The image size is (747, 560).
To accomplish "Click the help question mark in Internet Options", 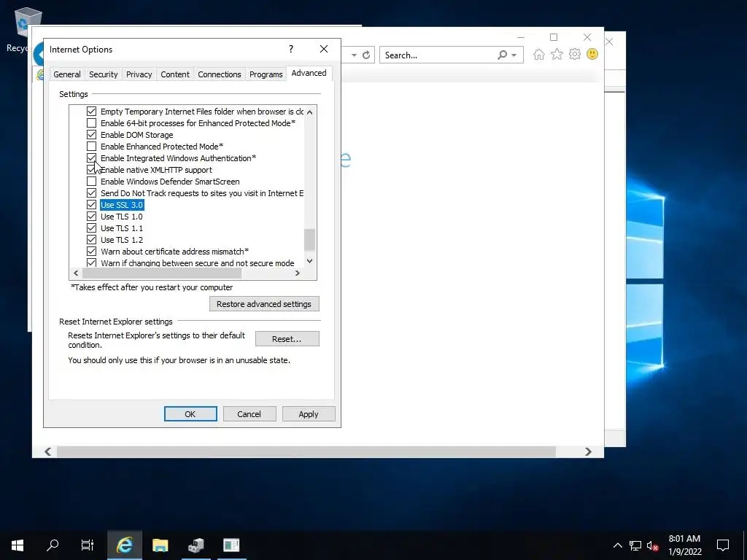I will coord(291,49).
